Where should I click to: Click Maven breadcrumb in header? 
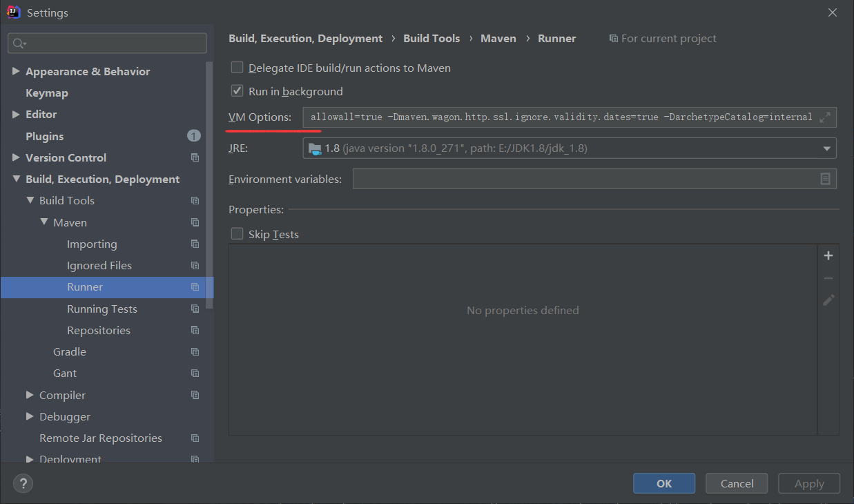click(498, 39)
